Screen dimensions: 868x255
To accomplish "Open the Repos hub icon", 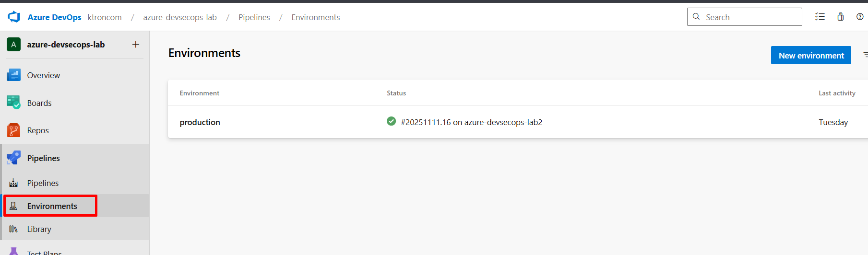I will tap(13, 130).
